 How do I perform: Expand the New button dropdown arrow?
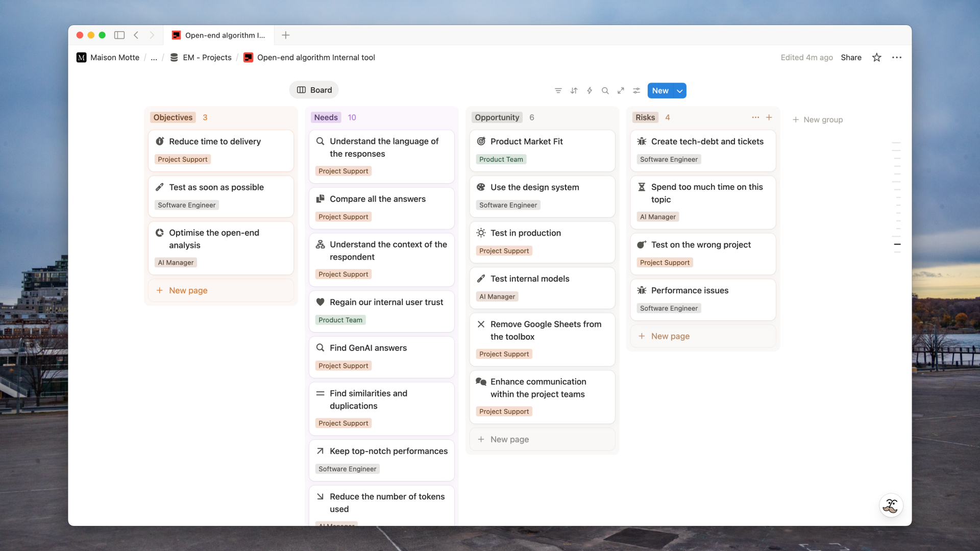[680, 91]
